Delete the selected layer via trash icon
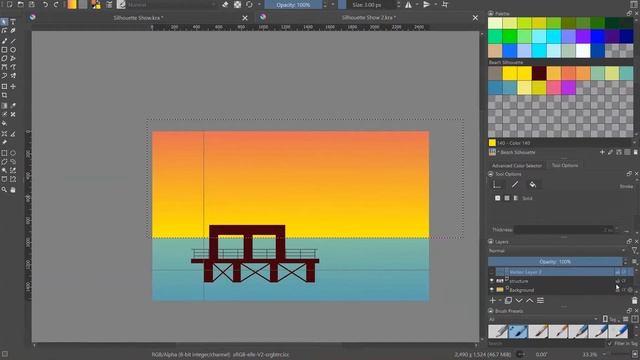Image resolution: width=640 pixels, height=360 pixels. pyautogui.click(x=634, y=301)
